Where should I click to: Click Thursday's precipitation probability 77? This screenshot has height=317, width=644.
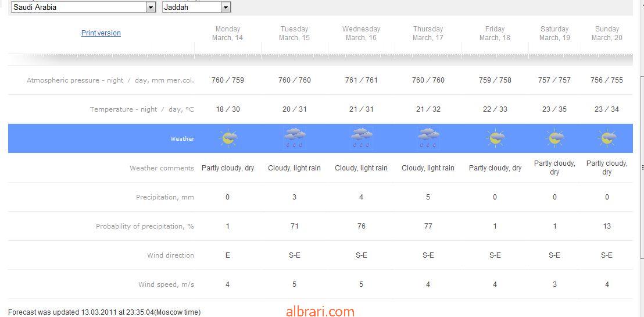point(428,226)
